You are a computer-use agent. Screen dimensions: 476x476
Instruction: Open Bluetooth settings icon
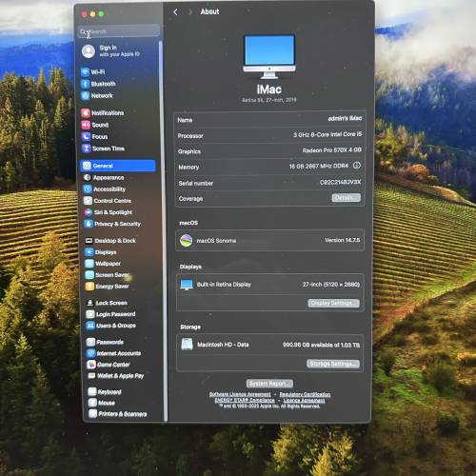tap(85, 84)
